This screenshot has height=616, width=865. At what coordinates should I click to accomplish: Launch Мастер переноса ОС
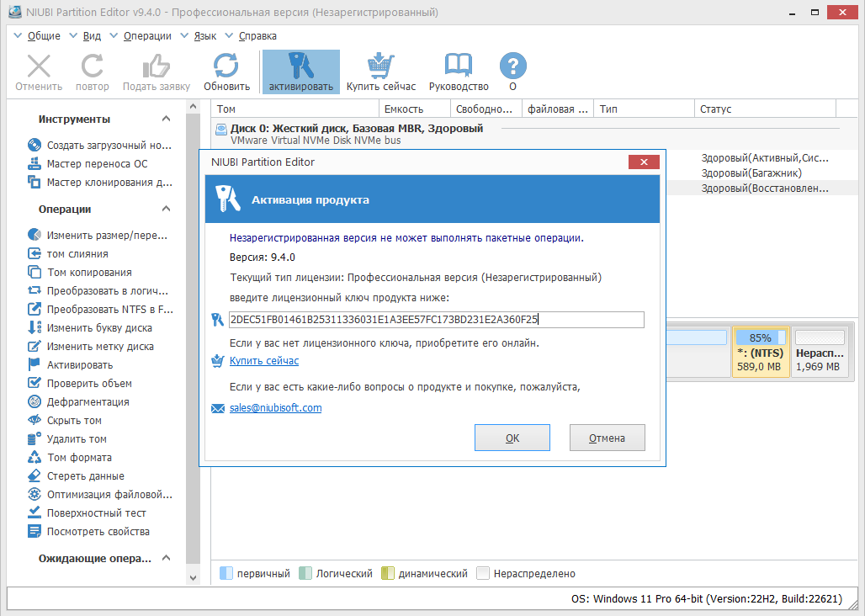coord(88,164)
